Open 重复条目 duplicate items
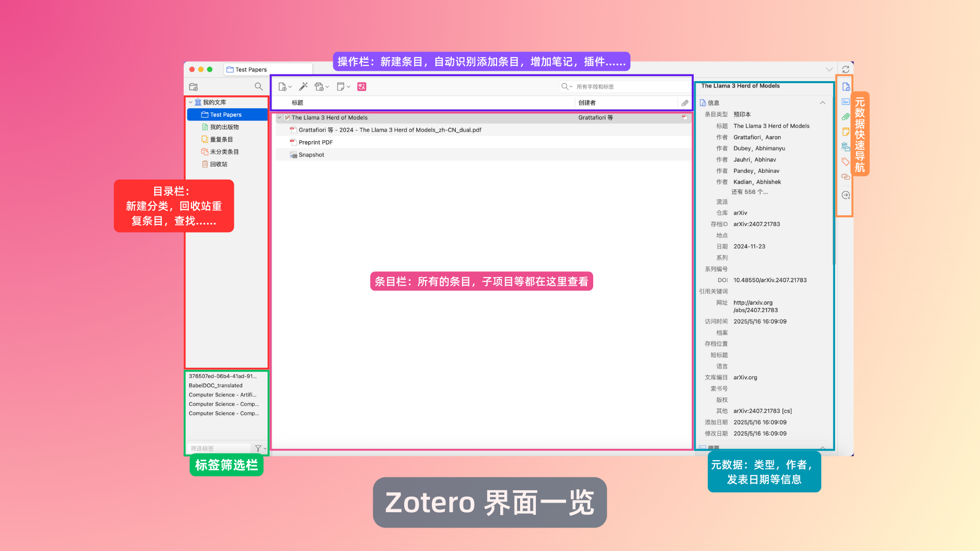Viewport: 980px width, 551px height. click(x=221, y=139)
